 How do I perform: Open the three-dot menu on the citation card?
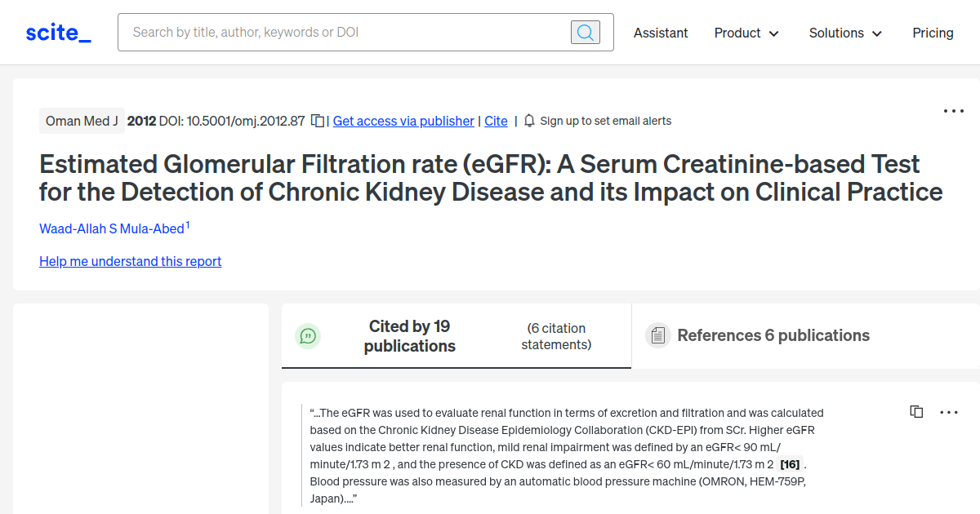(x=949, y=412)
